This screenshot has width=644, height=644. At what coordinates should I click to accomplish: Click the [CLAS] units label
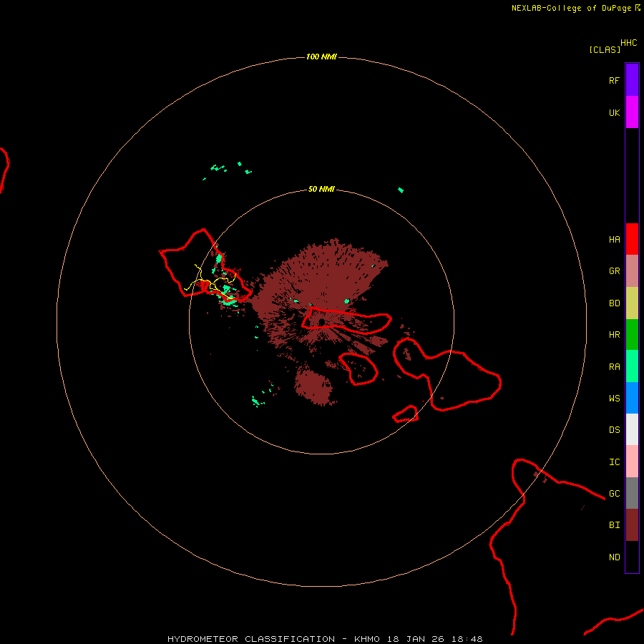point(605,49)
